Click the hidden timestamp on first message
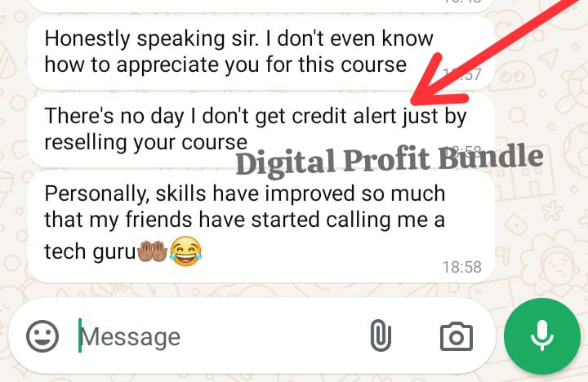 coord(462,74)
